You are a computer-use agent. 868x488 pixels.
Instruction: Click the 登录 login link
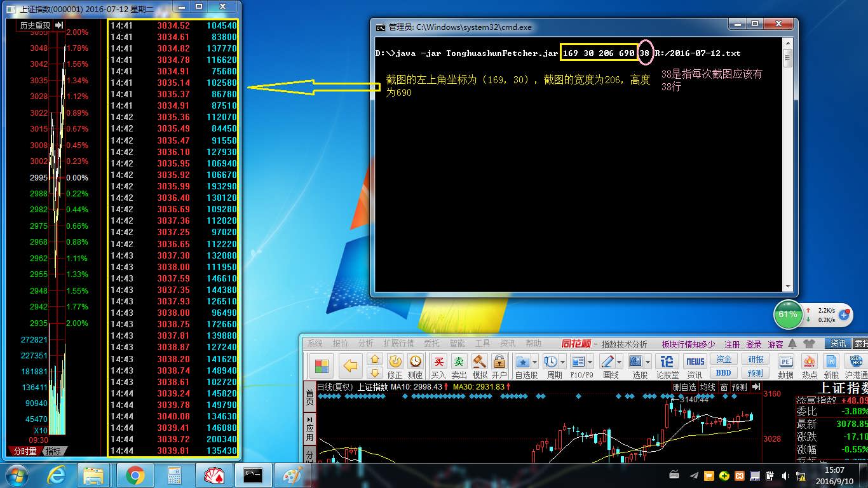tap(754, 344)
